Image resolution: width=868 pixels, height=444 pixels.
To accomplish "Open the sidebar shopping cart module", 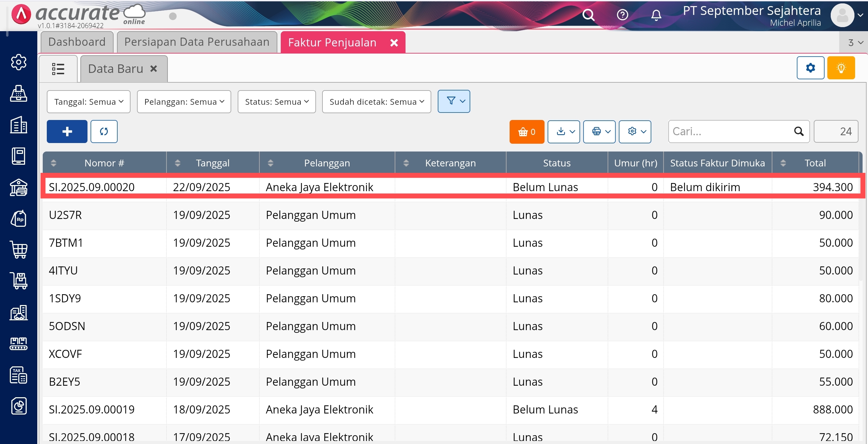I will pos(19,250).
